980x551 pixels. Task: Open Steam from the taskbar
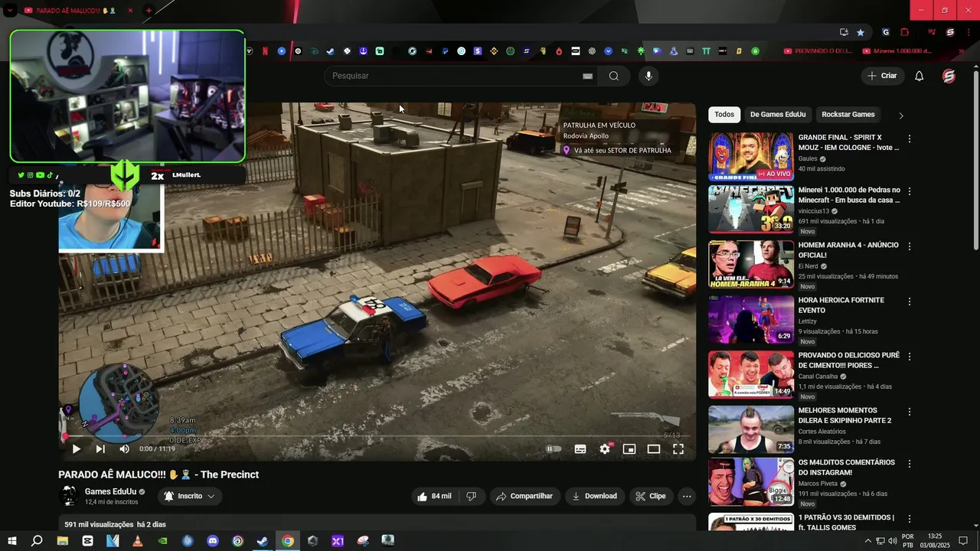click(262, 541)
